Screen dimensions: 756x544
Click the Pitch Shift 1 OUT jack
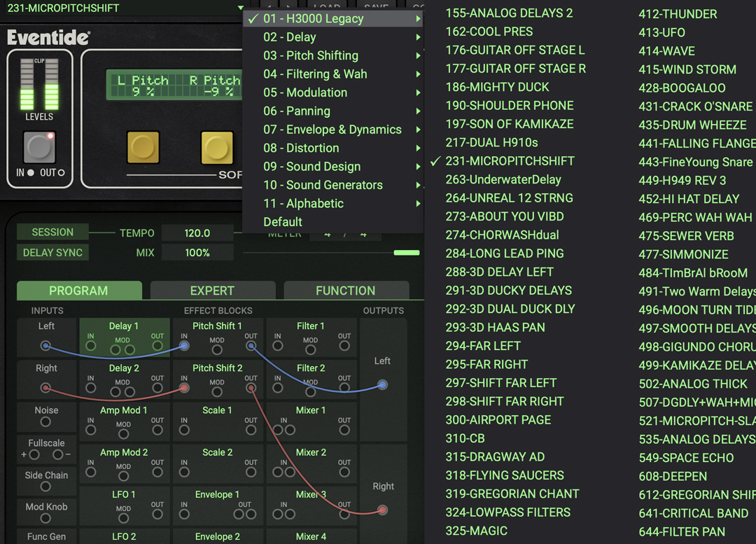[251, 345]
